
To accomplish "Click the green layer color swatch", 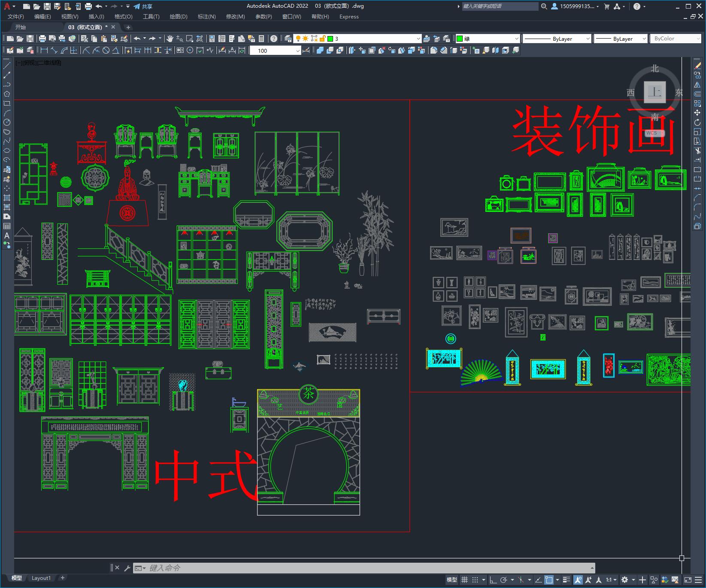I will 331,38.
